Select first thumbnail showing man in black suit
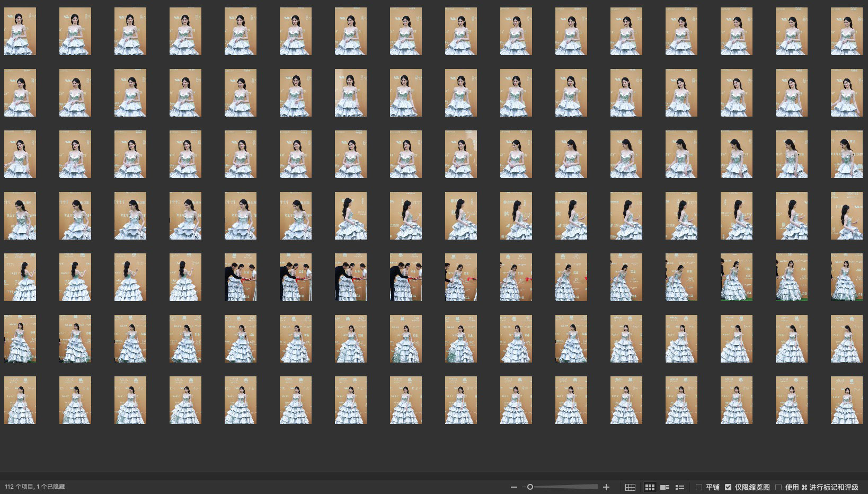Screen dimensions: 868x494 pos(241,277)
